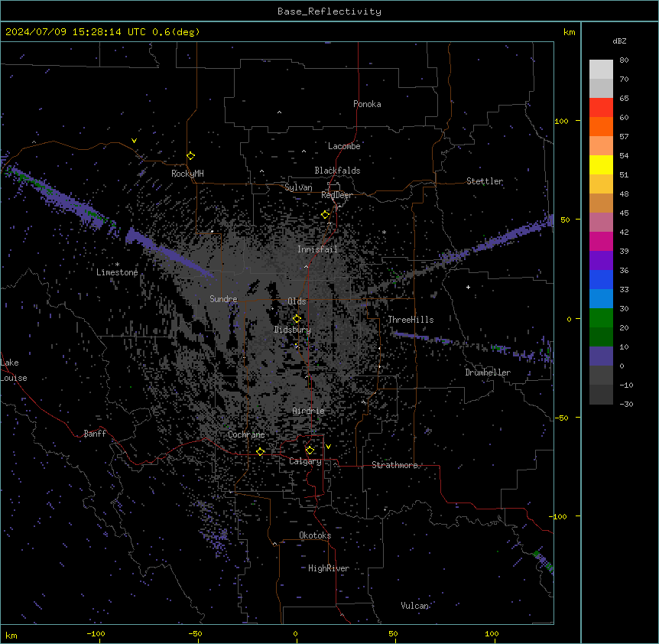This screenshot has height=644, width=659.
Task: Click the Airdrie city label
Action: (309, 411)
